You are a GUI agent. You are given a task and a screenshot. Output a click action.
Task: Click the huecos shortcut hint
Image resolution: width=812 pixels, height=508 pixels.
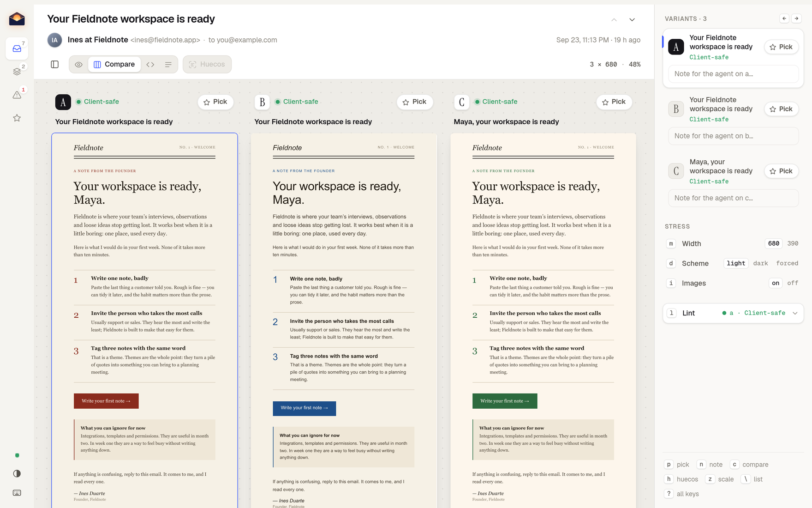pyautogui.click(x=681, y=479)
